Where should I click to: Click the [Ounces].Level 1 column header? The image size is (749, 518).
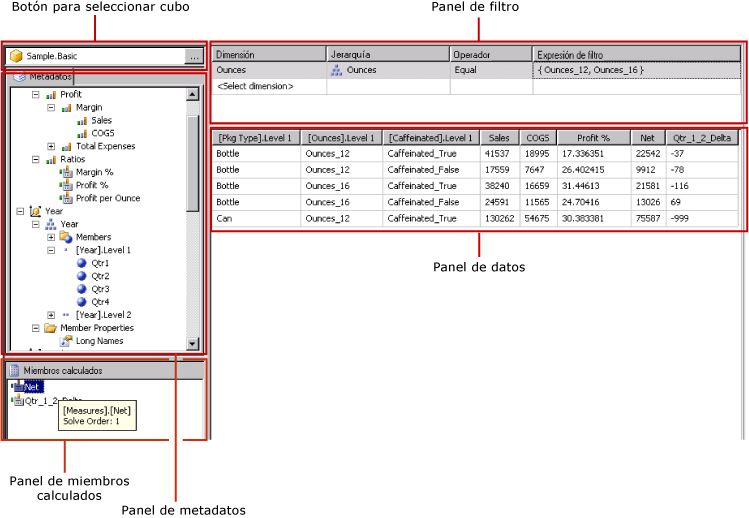point(342,138)
